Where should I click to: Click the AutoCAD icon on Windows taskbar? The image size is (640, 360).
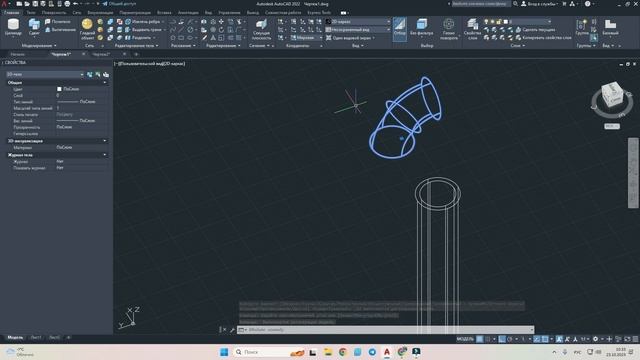click(x=387, y=352)
